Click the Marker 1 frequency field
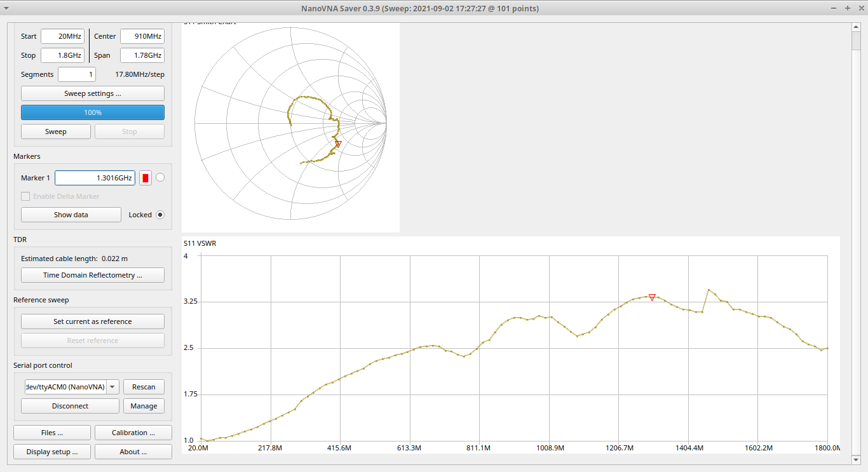This screenshot has height=472, width=868. (x=95, y=178)
